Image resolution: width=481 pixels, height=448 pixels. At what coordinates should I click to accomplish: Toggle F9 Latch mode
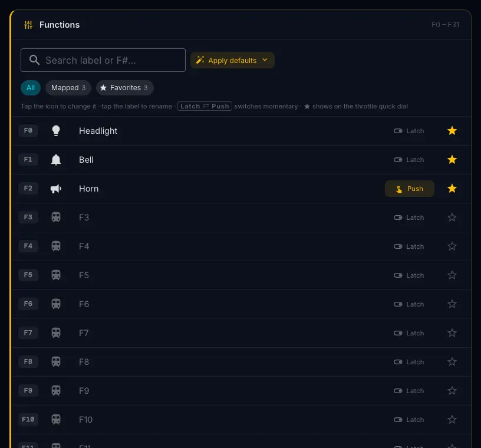click(409, 390)
